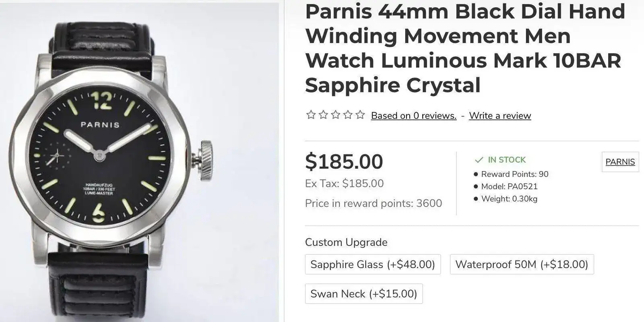Click the second rating star
644x322 pixels.
tap(323, 115)
